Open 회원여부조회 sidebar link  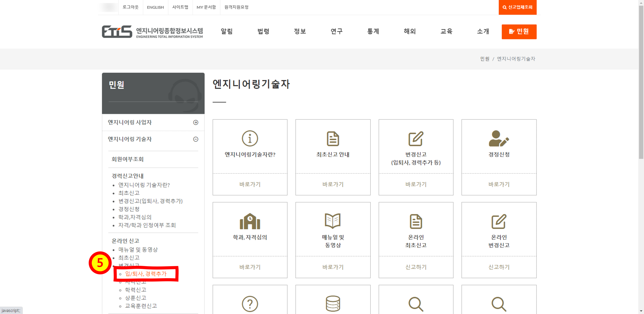128,159
